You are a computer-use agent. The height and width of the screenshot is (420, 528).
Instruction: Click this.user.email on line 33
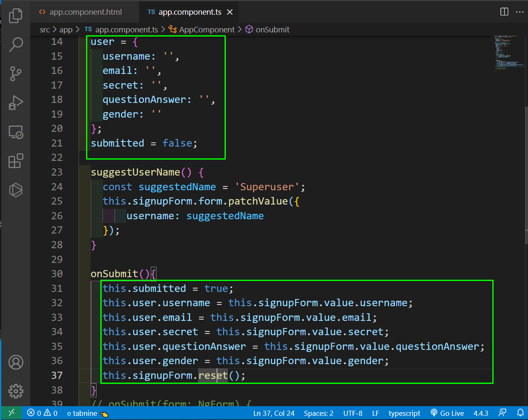click(x=147, y=318)
